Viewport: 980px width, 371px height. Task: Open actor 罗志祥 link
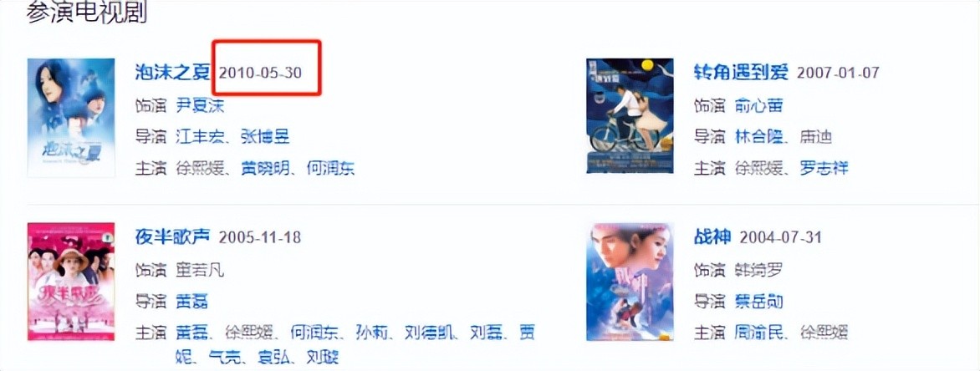click(824, 168)
